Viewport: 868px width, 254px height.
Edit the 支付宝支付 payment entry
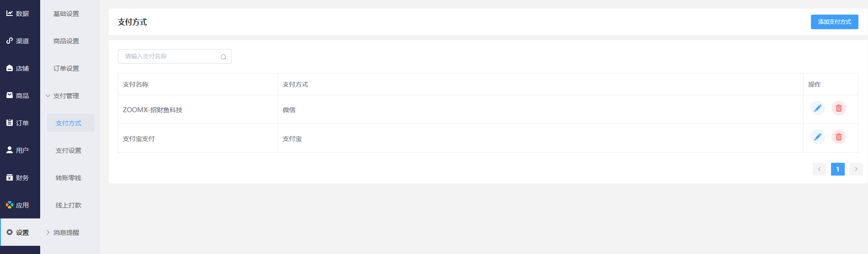click(x=817, y=137)
